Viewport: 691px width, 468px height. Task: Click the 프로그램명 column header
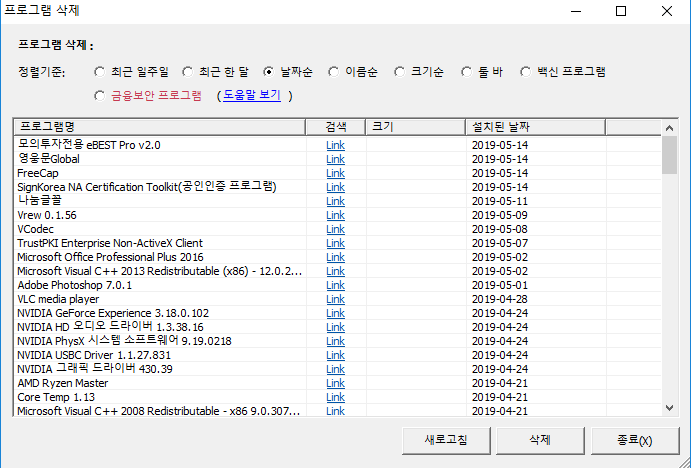click(x=160, y=127)
